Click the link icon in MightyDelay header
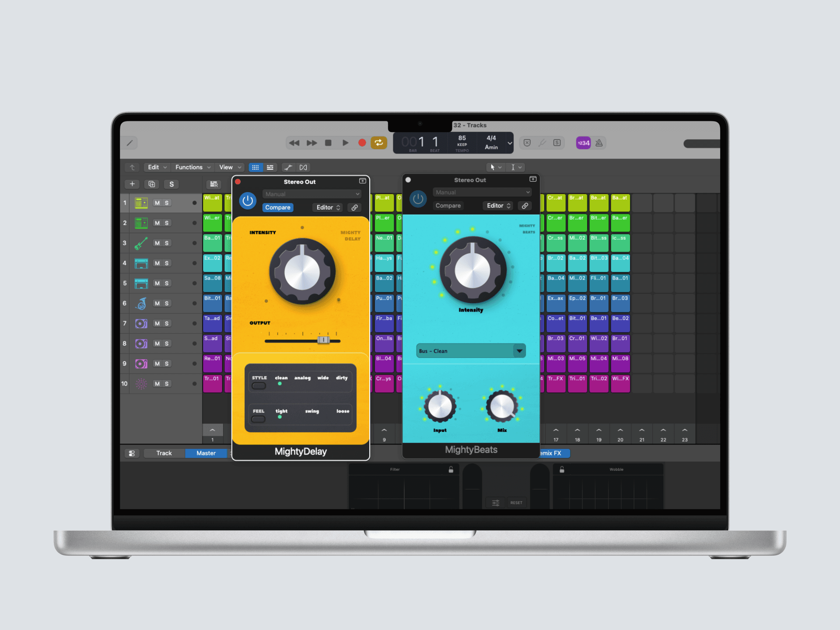Image resolution: width=840 pixels, height=630 pixels. click(355, 207)
